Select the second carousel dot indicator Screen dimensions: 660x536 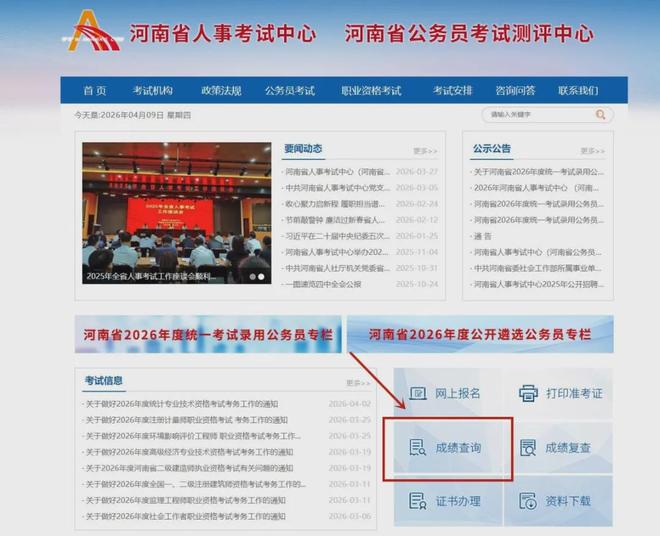[261, 277]
